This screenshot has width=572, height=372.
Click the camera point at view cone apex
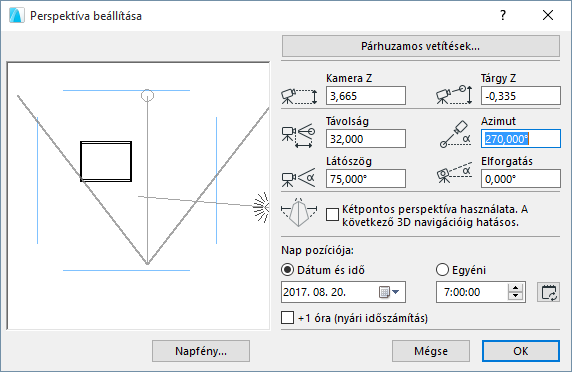pyautogui.click(x=147, y=263)
